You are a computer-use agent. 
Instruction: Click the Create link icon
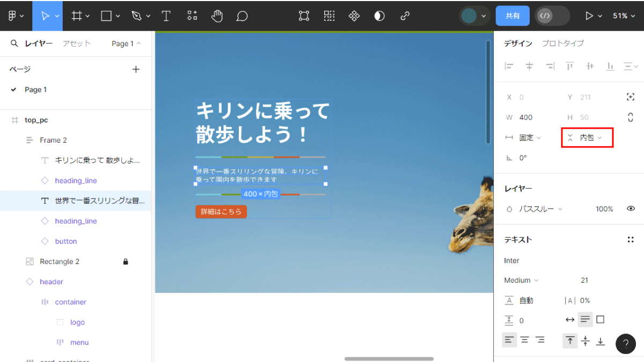(405, 16)
